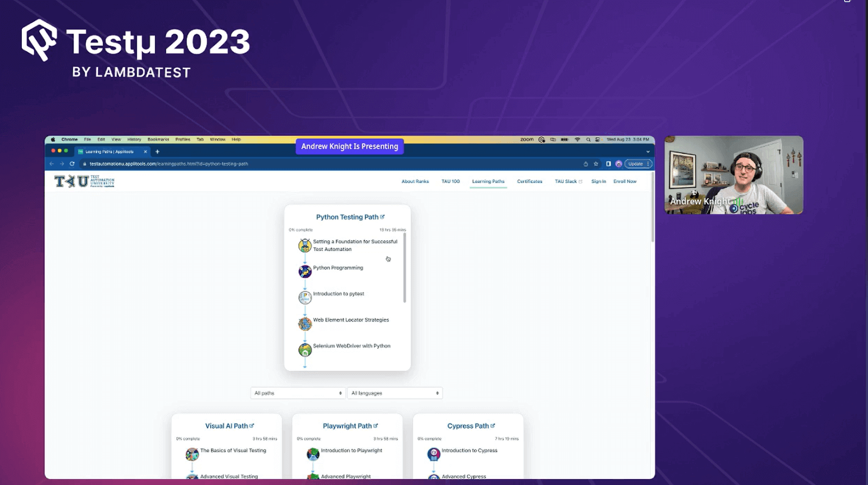Open the Chrome menu in menu bar

click(69, 139)
